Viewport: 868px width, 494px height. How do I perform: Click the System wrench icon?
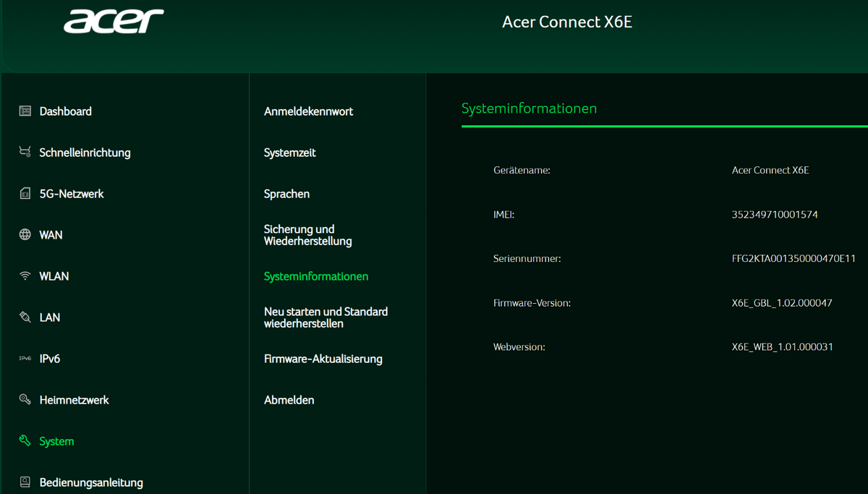pyautogui.click(x=25, y=441)
